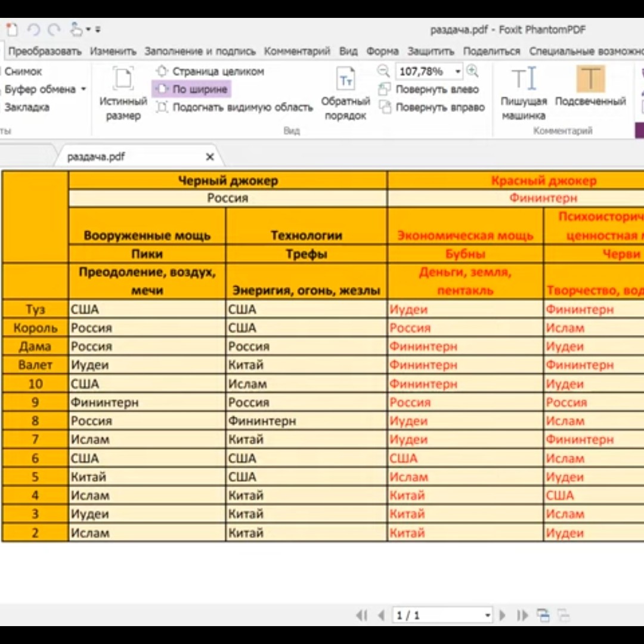644x644 pixels.
Task: Open the Защитить ribbon tab
Action: (x=431, y=51)
